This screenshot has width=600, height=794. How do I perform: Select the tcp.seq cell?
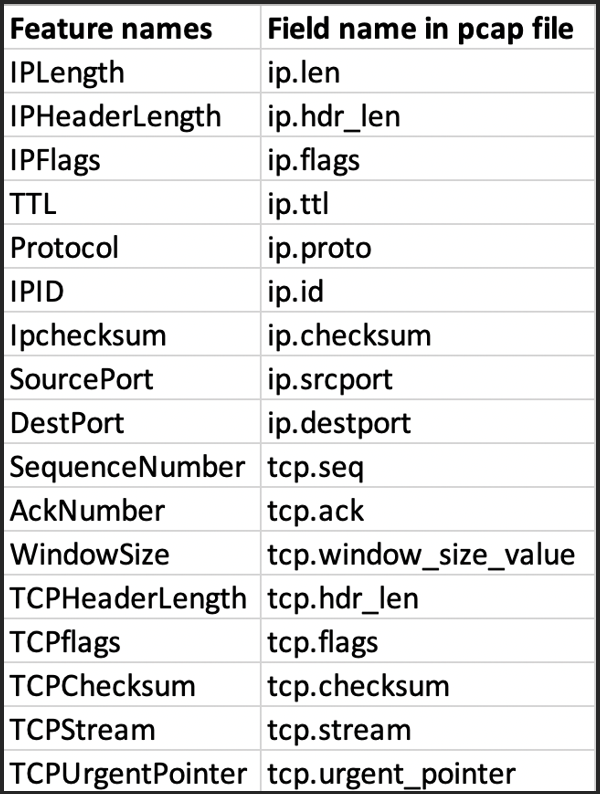coord(428,465)
